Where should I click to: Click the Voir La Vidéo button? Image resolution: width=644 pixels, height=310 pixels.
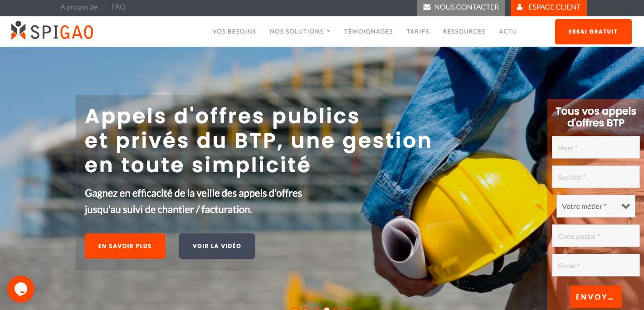coord(217,246)
